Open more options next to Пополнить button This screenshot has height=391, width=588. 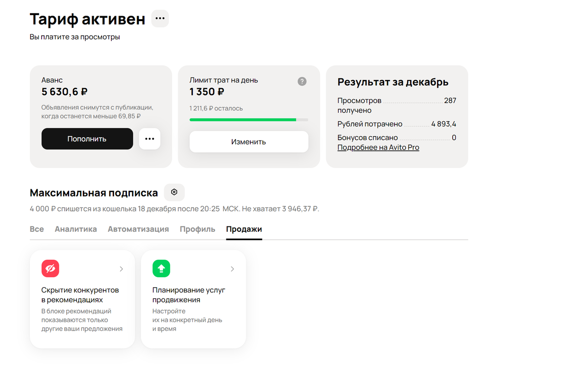[x=149, y=139]
